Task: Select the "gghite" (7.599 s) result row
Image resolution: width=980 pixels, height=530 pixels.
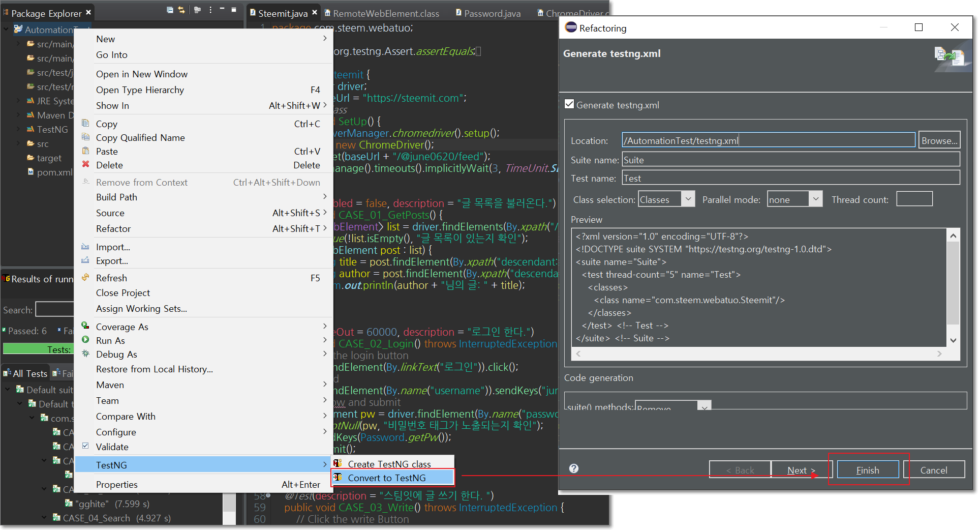Action: coord(107,504)
